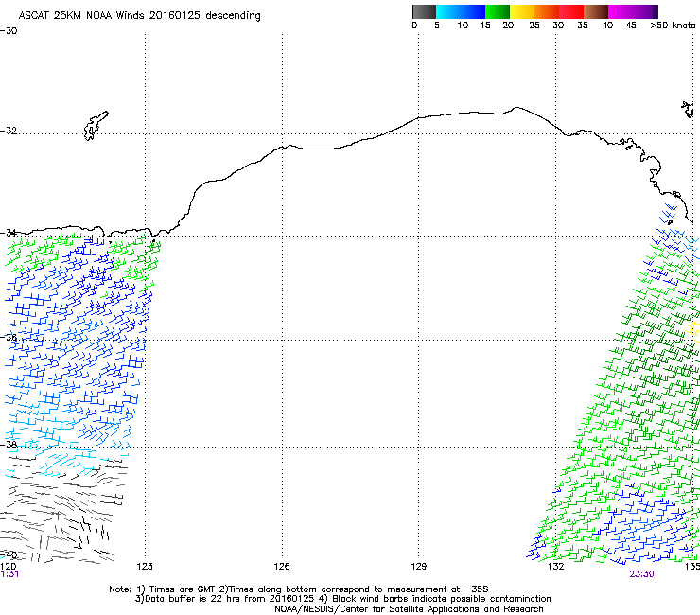
Task: Click the '10' legend scale number
Action: pos(463,26)
